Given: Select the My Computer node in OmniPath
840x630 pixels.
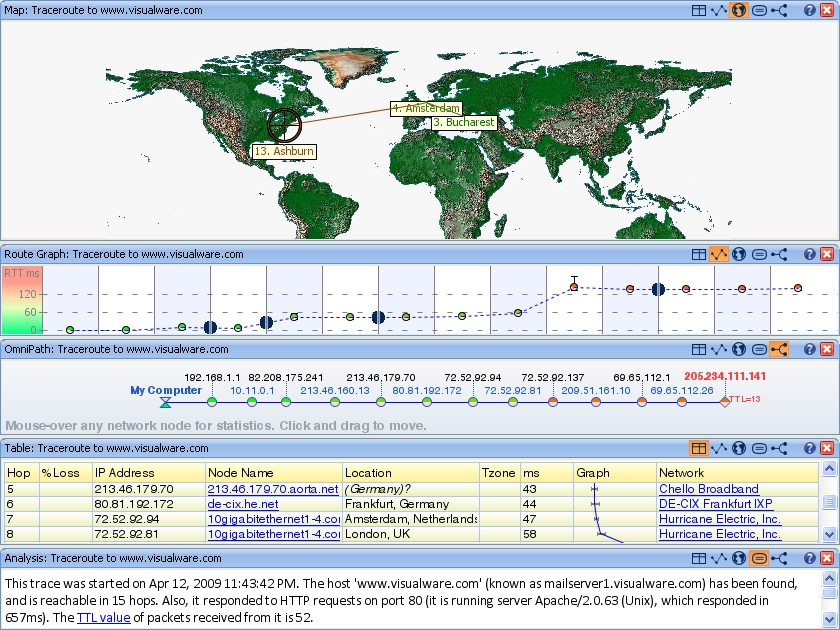Looking at the screenshot, I should (166, 390).
